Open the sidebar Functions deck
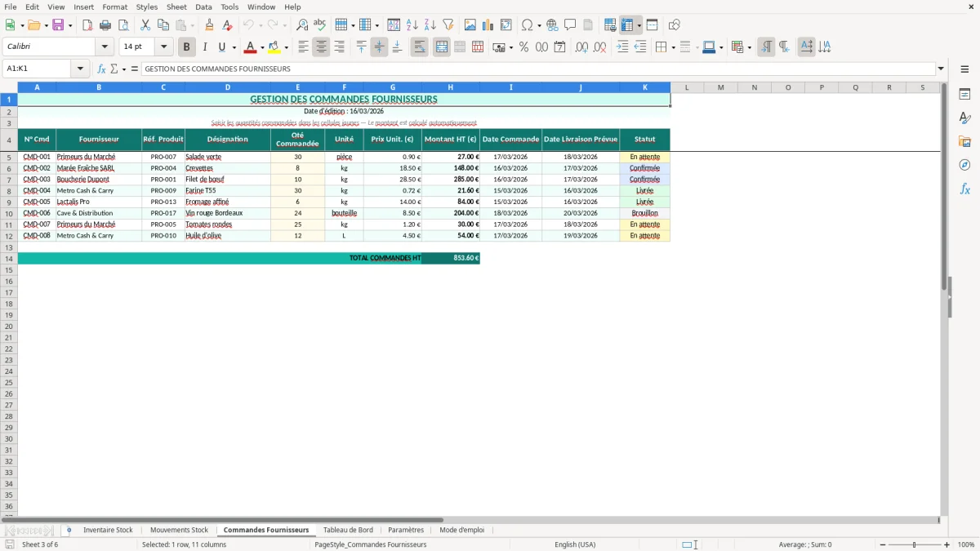 (x=964, y=189)
